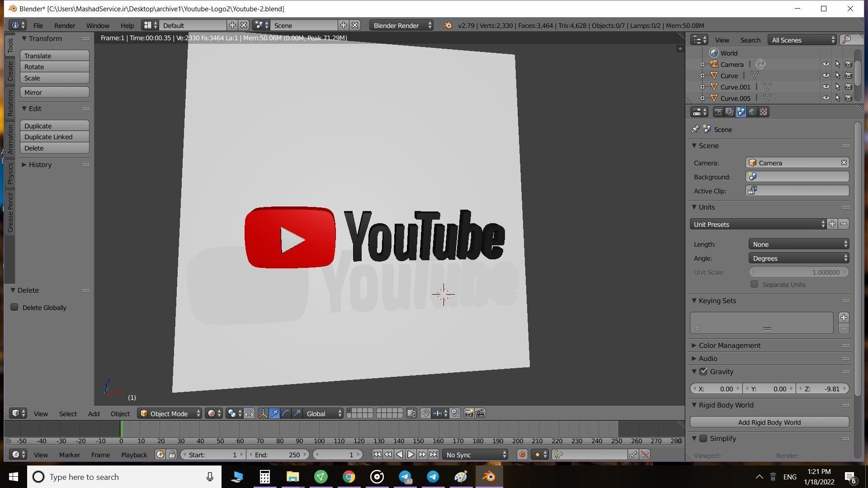Open the Global orientation dropdown
The width and height of the screenshot is (868, 488).
(323, 413)
